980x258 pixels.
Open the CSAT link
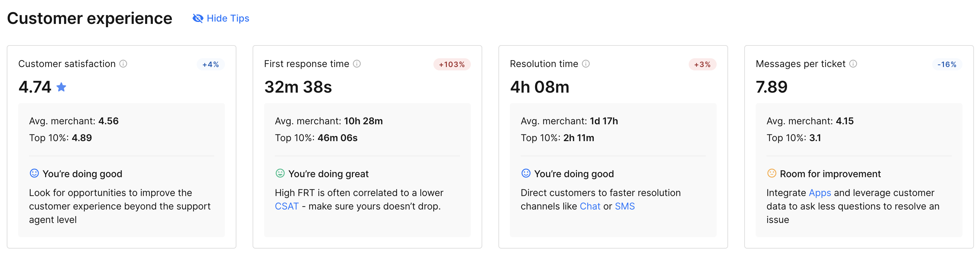[287, 206]
